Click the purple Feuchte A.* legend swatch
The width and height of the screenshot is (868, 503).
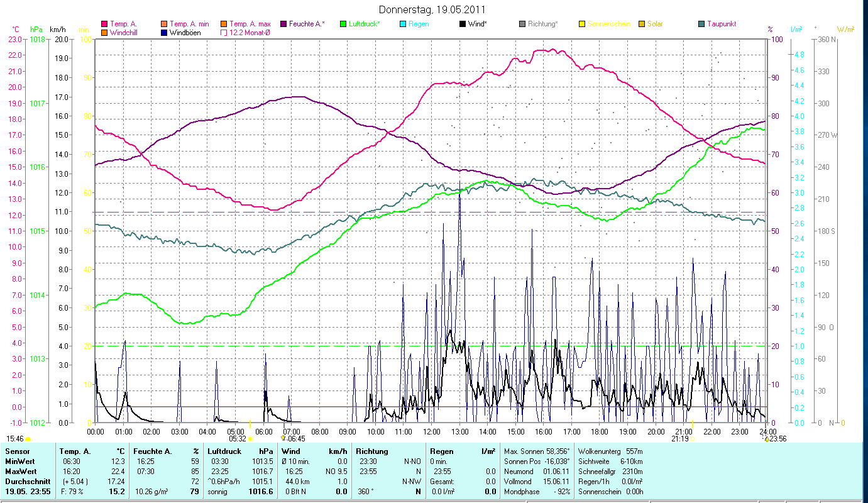point(283,24)
